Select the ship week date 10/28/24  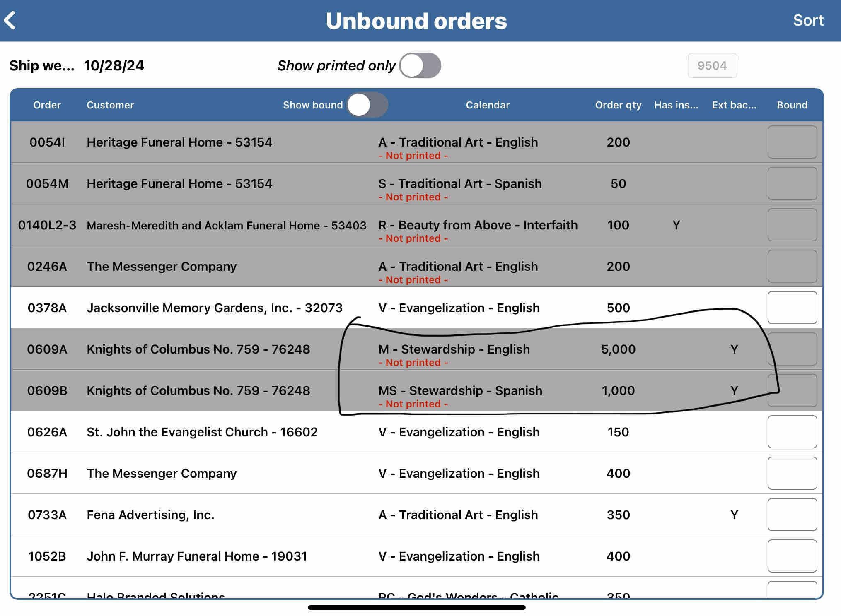(114, 65)
